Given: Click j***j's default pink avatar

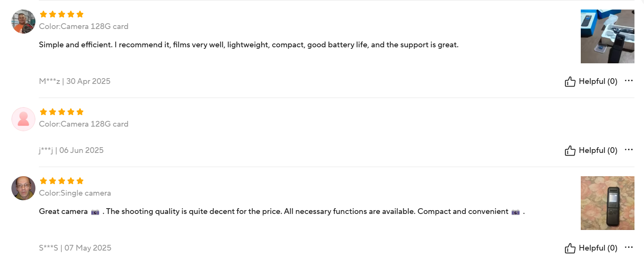Looking at the screenshot, I should pos(23,119).
